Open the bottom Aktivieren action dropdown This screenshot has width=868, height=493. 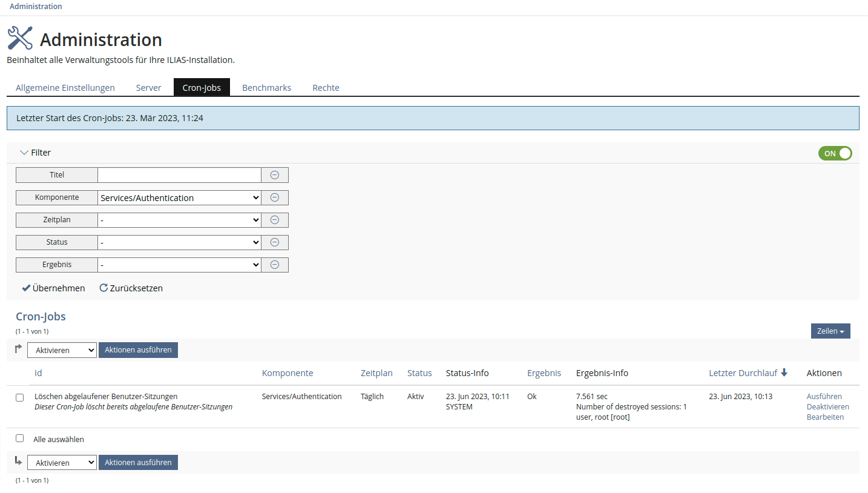[62, 463]
